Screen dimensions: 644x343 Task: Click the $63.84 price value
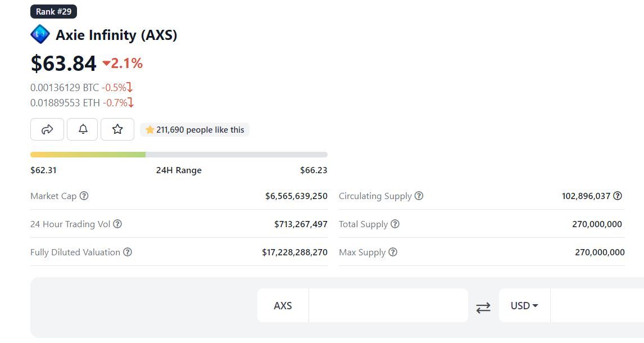tap(64, 63)
